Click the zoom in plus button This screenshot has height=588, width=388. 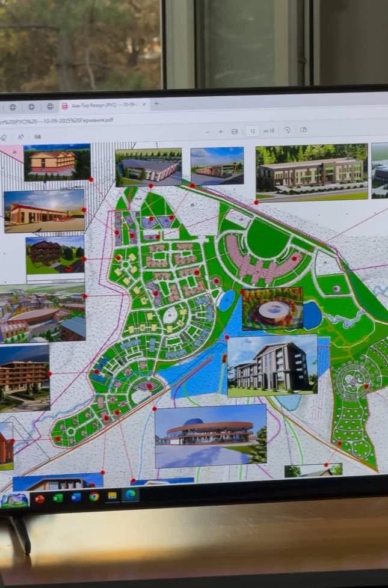221,131
